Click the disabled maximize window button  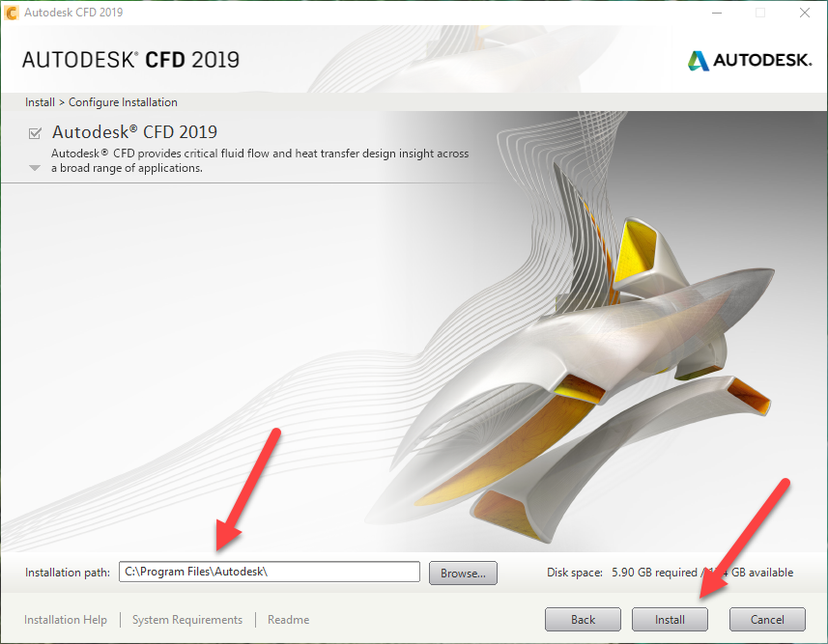coord(760,13)
